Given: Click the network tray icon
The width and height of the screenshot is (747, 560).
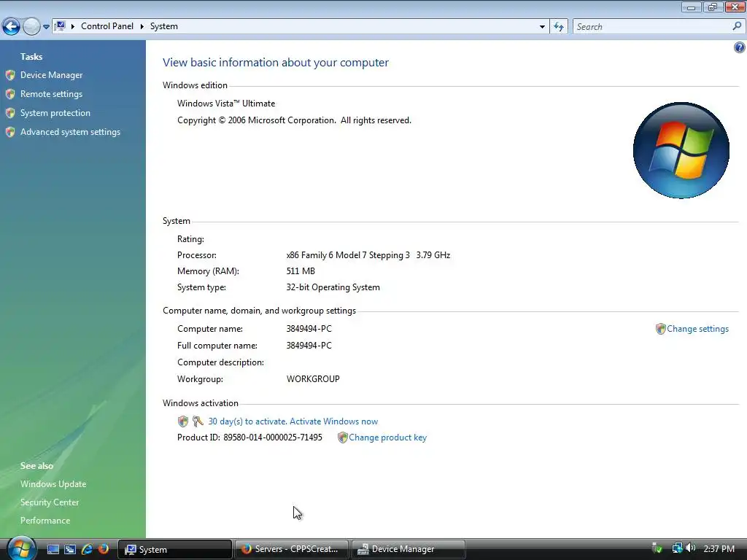Looking at the screenshot, I should pos(677,548).
